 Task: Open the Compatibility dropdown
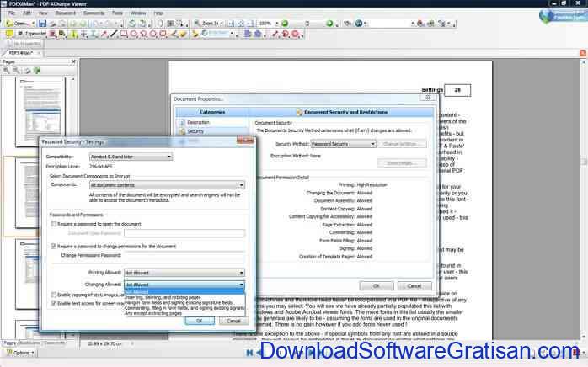[131, 157]
